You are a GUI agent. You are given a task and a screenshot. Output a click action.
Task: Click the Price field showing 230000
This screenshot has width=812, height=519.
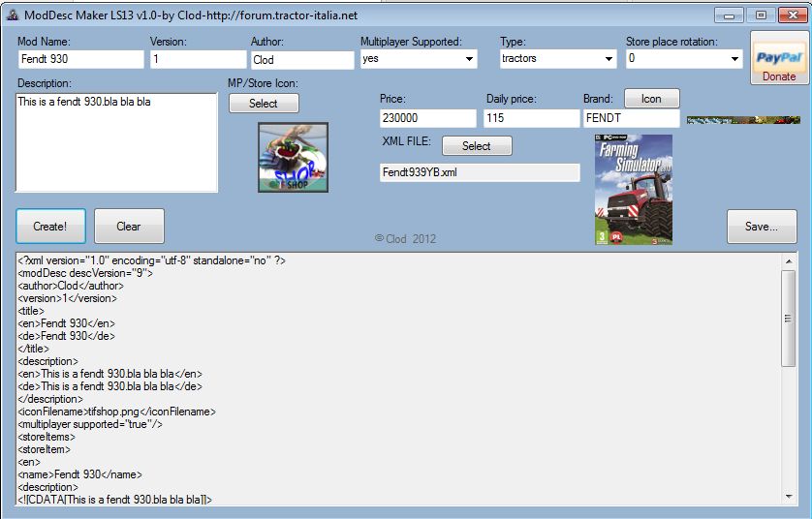pyautogui.click(x=427, y=118)
